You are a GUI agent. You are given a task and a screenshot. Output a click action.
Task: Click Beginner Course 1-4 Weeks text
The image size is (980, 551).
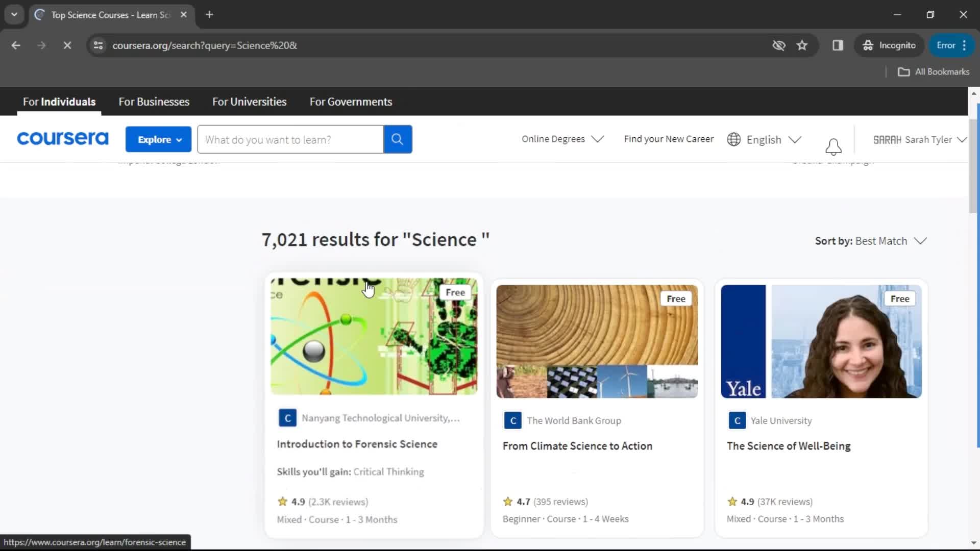point(566,519)
